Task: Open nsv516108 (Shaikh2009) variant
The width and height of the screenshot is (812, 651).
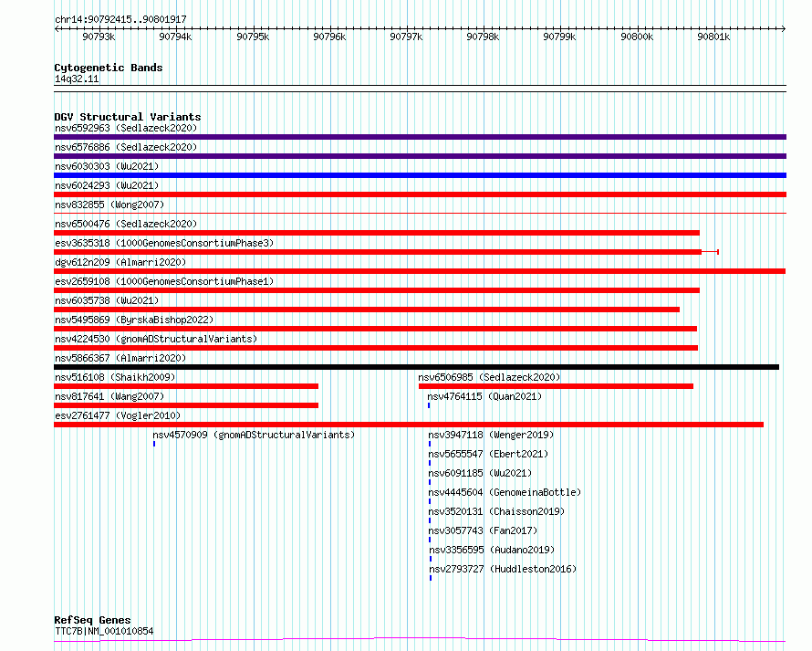Action: tap(115, 377)
